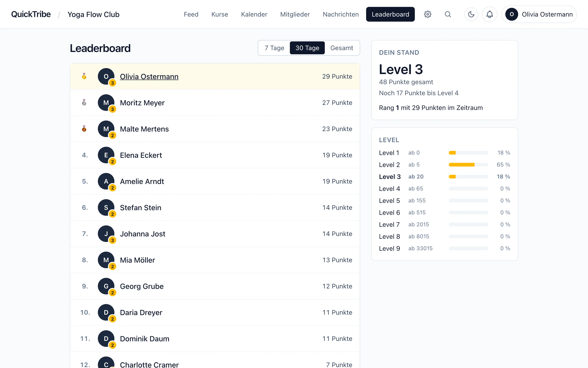Open the notifications bell

click(489, 14)
